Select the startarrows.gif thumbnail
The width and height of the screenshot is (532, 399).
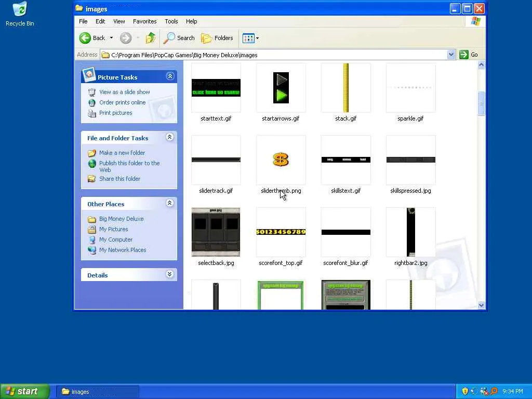281,87
